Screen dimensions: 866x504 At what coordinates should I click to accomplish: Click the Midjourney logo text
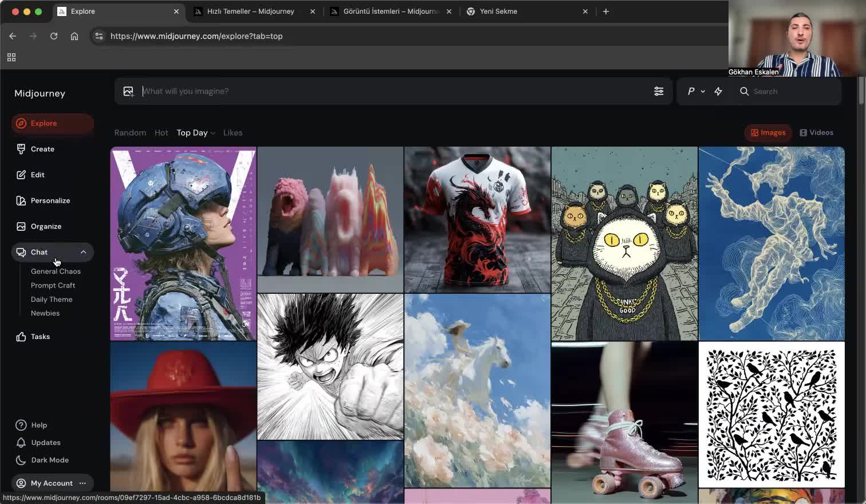coord(40,93)
